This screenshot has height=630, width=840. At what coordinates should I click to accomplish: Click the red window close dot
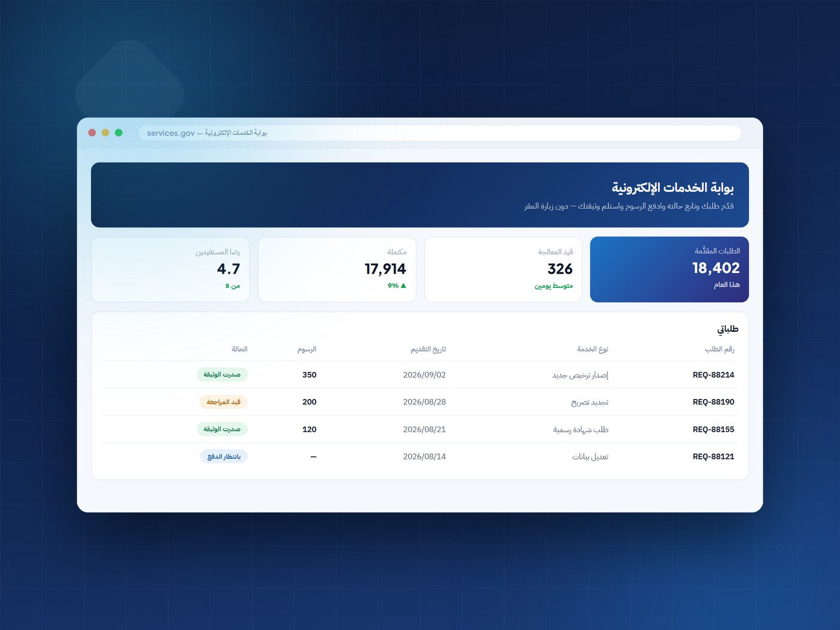pyautogui.click(x=92, y=133)
